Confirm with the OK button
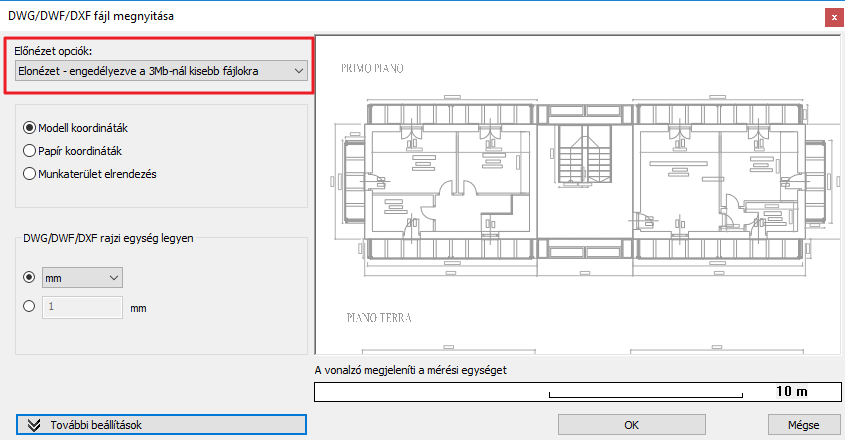The height and width of the screenshot is (440, 845). point(632,425)
